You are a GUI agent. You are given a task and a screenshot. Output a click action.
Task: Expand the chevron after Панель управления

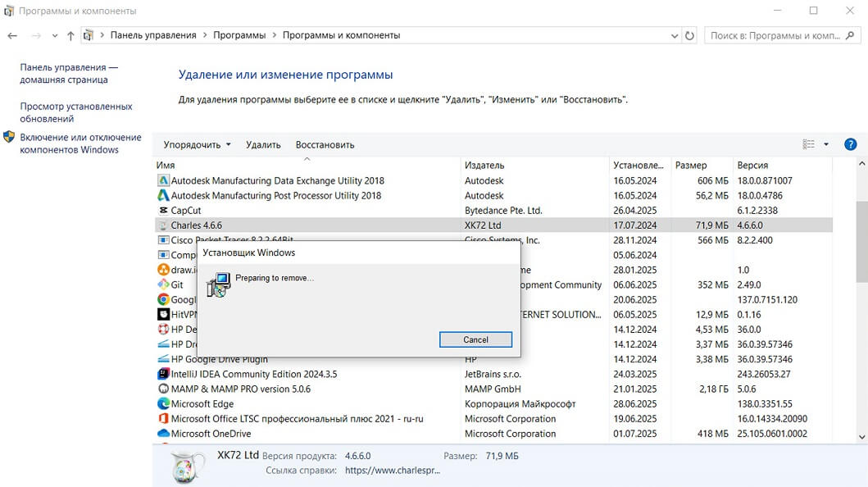pyautogui.click(x=205, y=35)
